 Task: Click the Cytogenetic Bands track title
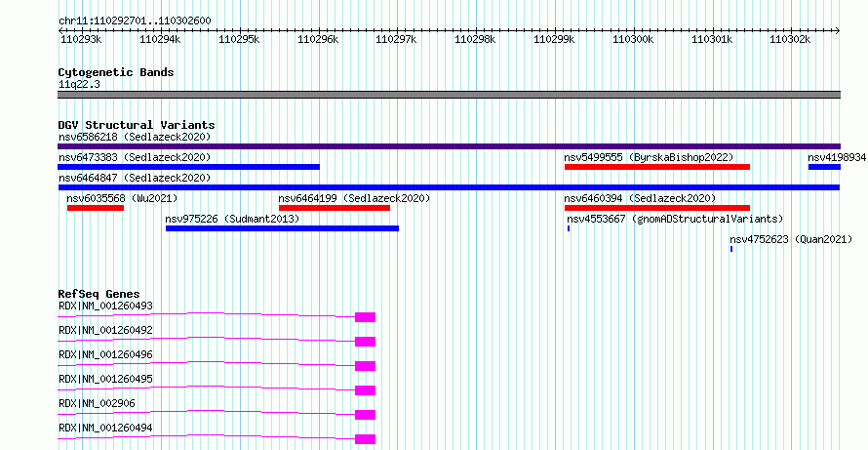coord(116,72)
